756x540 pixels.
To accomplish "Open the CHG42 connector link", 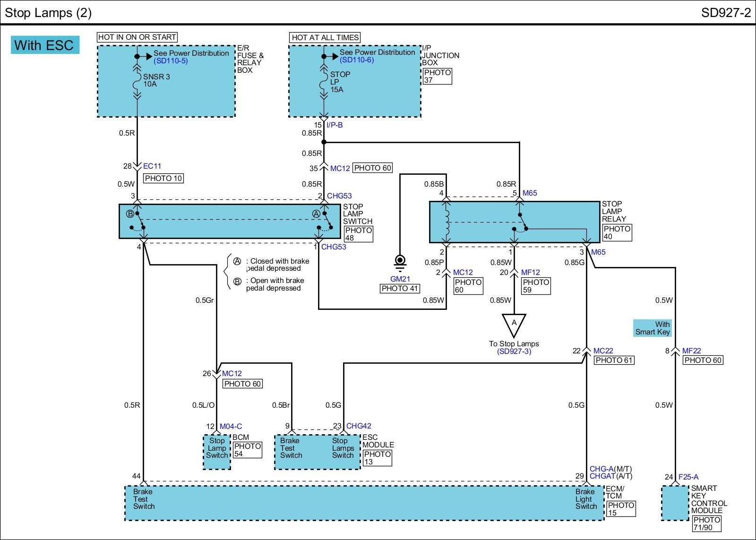I will pyautogui.click(x=359, y=426).
